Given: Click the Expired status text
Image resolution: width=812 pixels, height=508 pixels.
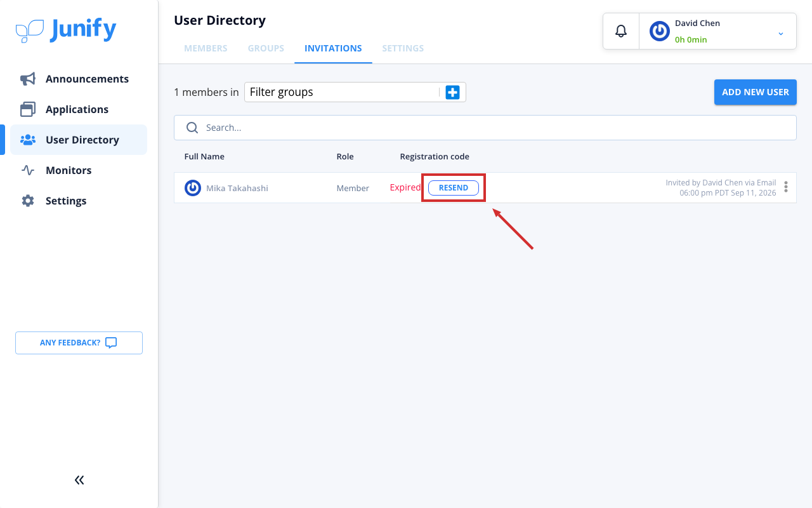Looking at the screenshot, I should click(405, 187).
